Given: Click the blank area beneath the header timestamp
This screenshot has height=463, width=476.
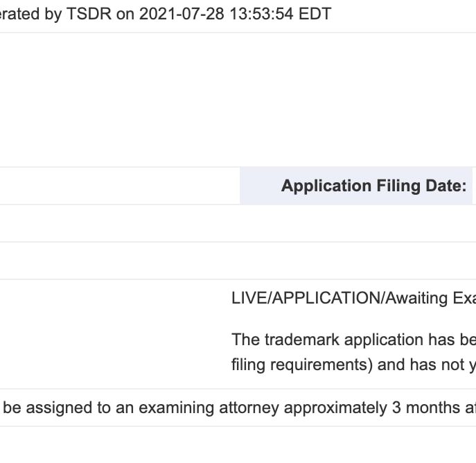Looking at the screenshot, I should (x=238, y=100).
